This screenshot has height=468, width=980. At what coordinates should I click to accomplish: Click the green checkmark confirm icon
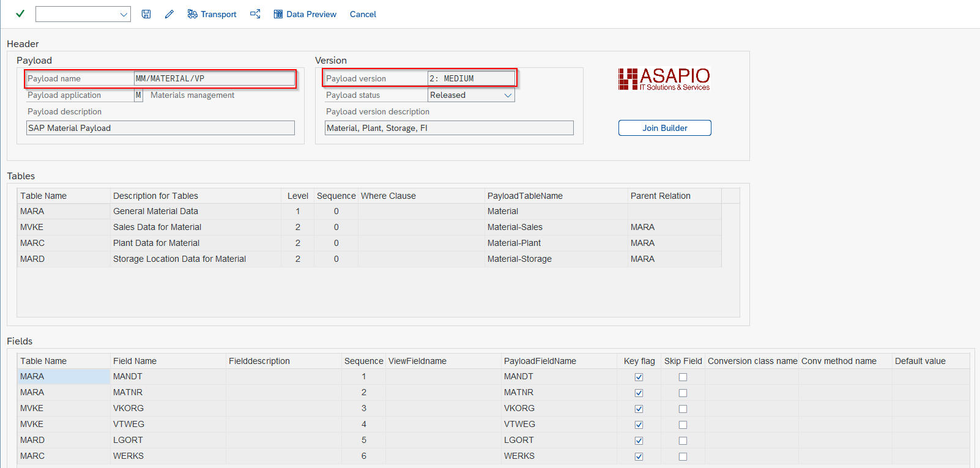pyautogui.click(x=20, y=13)
